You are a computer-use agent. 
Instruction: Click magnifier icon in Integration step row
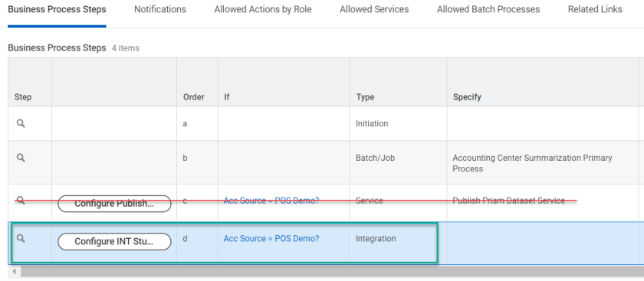[21, 238]
